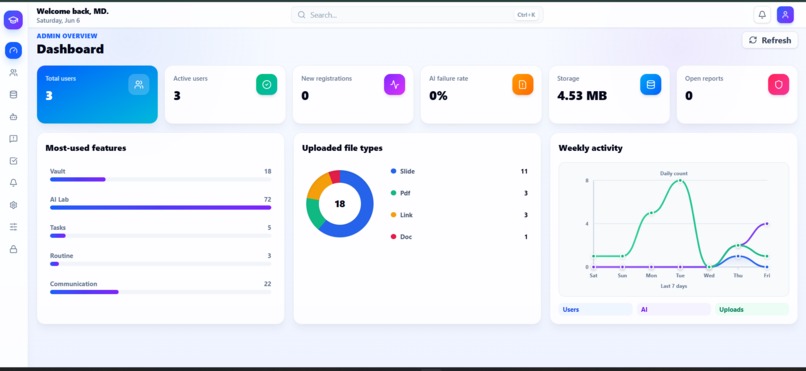This screenshot has height=371, width=806.
Task: Click the AI failure rate orange icon
Action: pos(523,85)
